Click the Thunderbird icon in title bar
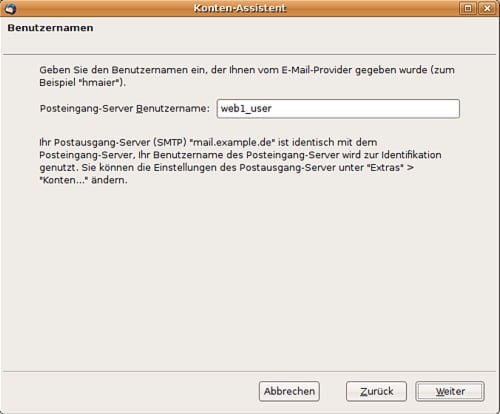 (x=10, y=8)
